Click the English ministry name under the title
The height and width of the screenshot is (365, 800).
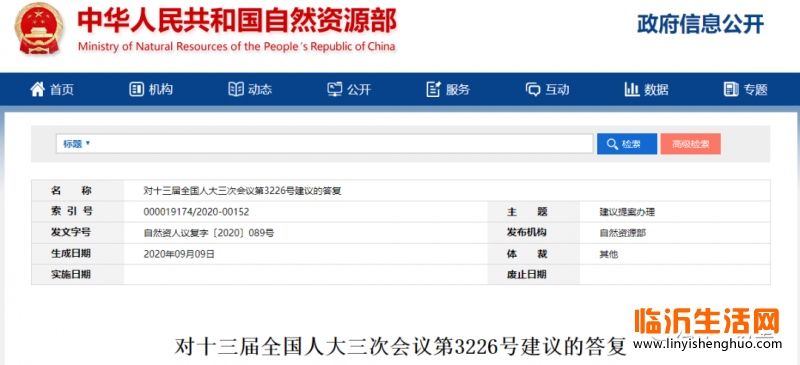tap(237, 46)
